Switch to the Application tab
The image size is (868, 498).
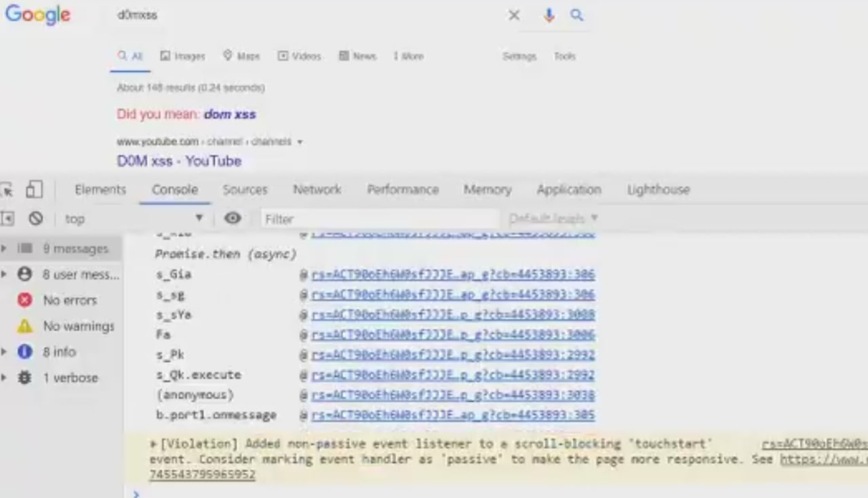tap(569, 189)
